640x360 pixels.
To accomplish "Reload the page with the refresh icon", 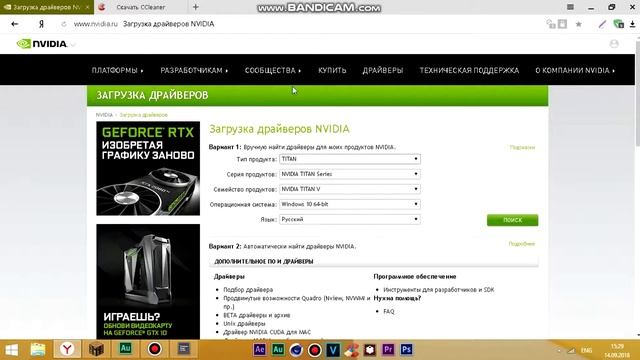I will [64, 24].
